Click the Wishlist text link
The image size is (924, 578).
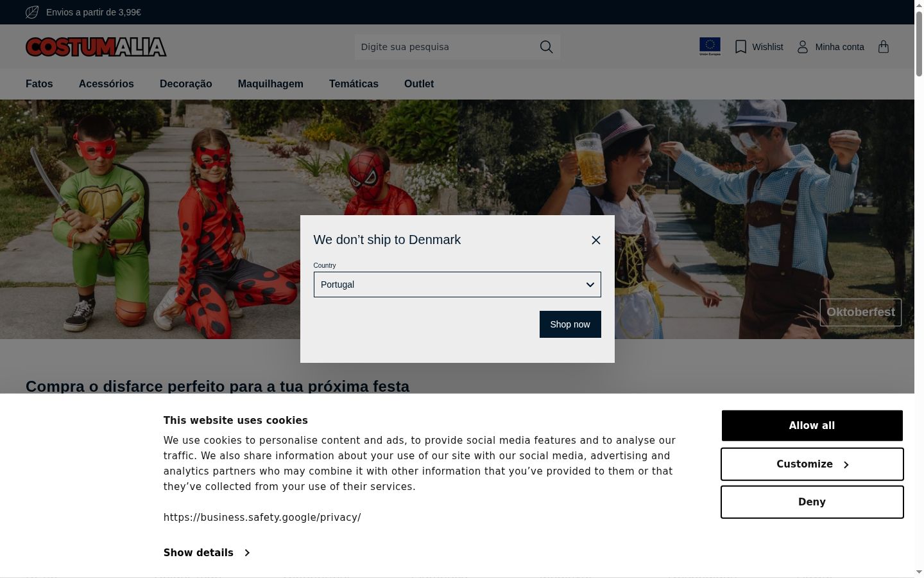[767, 47]
